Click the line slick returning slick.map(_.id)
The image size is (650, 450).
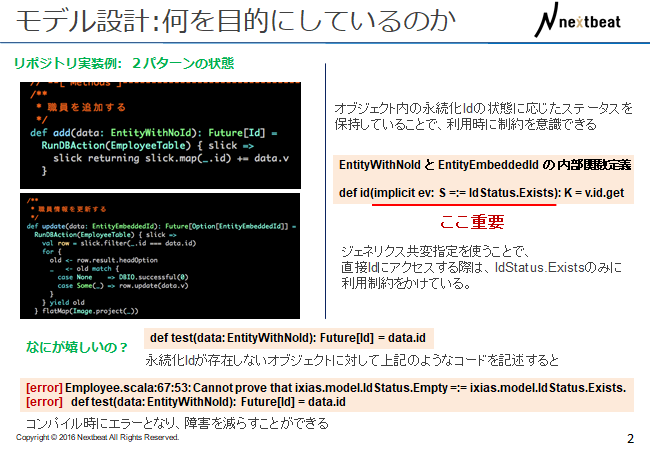171,158
